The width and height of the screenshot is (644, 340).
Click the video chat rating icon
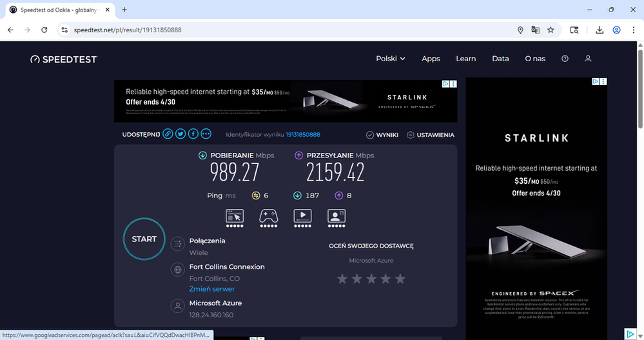(337, 218)
